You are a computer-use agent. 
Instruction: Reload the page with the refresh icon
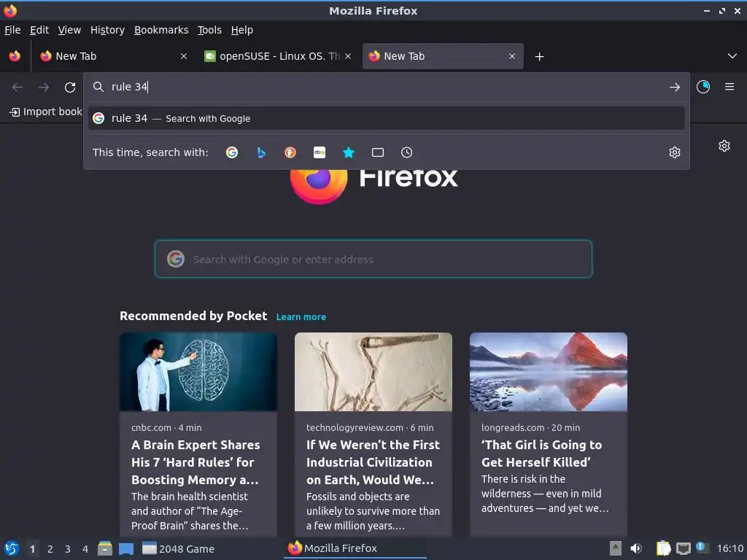70,87
